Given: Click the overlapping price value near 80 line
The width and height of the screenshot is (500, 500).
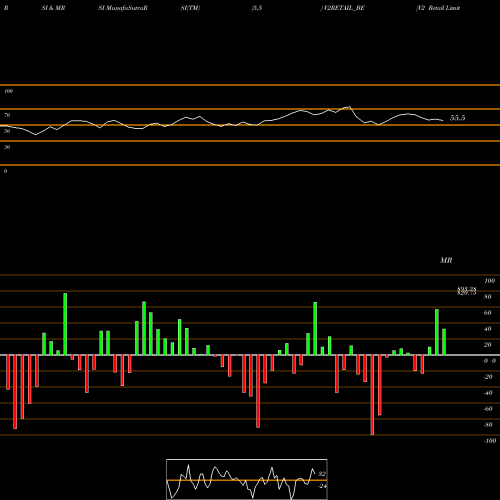Looking at the screenshot, I should (x=467, y=291).
